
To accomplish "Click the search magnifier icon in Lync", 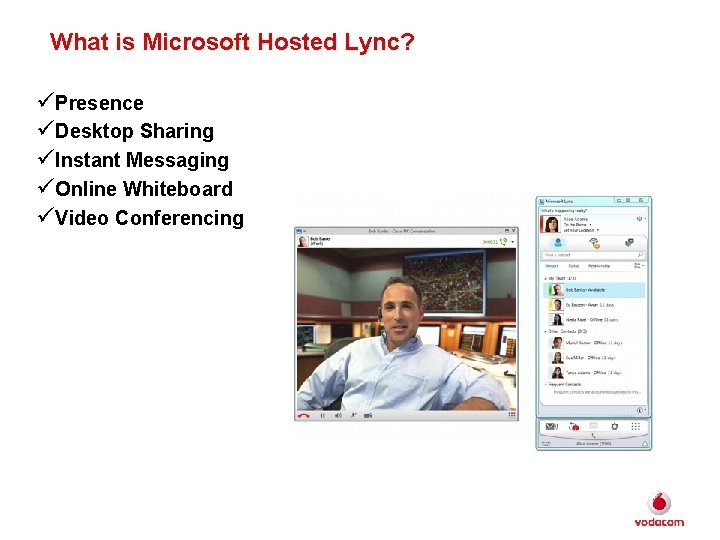I will (x=641, y=255).
